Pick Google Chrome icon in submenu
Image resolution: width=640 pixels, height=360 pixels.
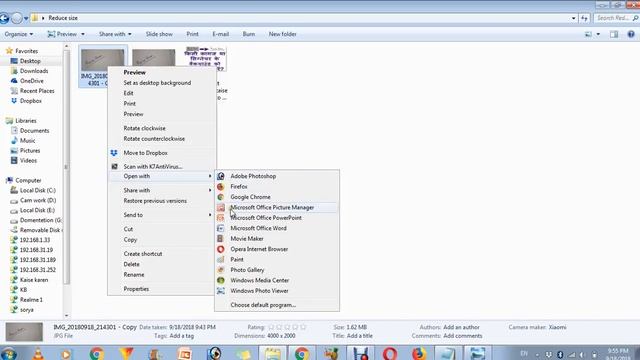point(221,197)
